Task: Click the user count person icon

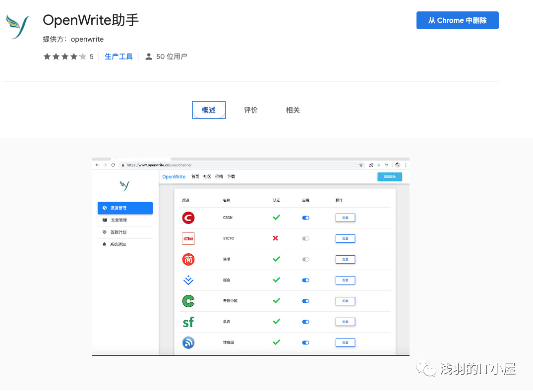Action: [x=149, y=56]
